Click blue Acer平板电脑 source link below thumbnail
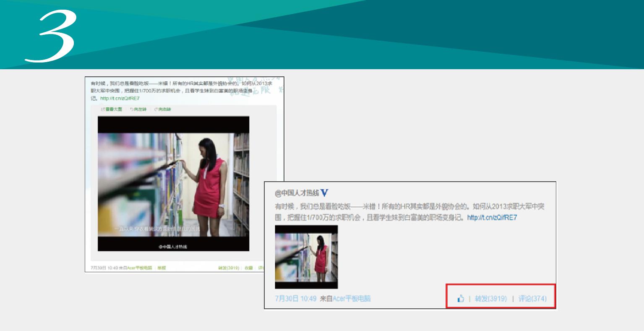This screenshot has height=331, width=644. pos(352,299)
